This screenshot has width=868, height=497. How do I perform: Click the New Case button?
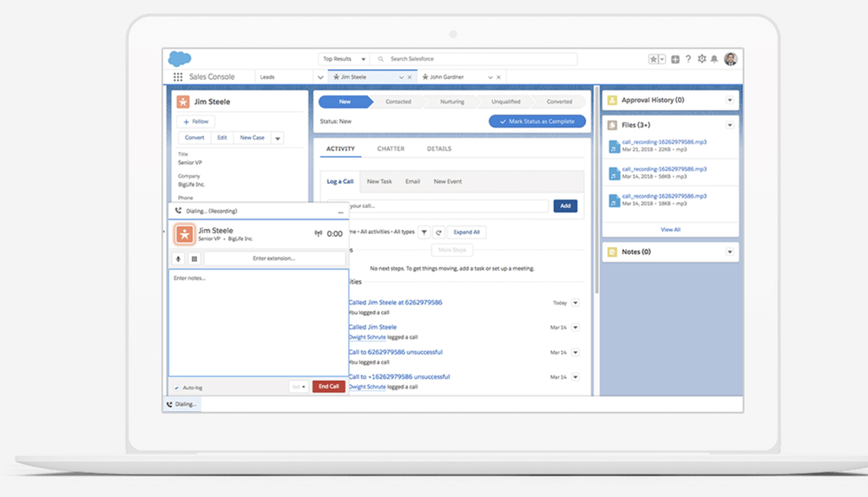[x=253, y=138]
